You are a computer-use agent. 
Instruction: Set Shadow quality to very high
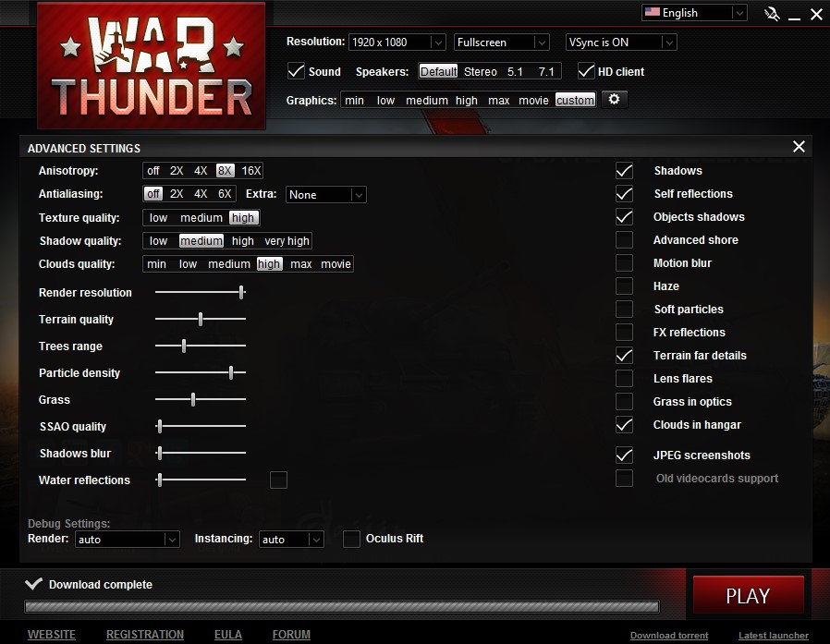[x=287, y=241]
